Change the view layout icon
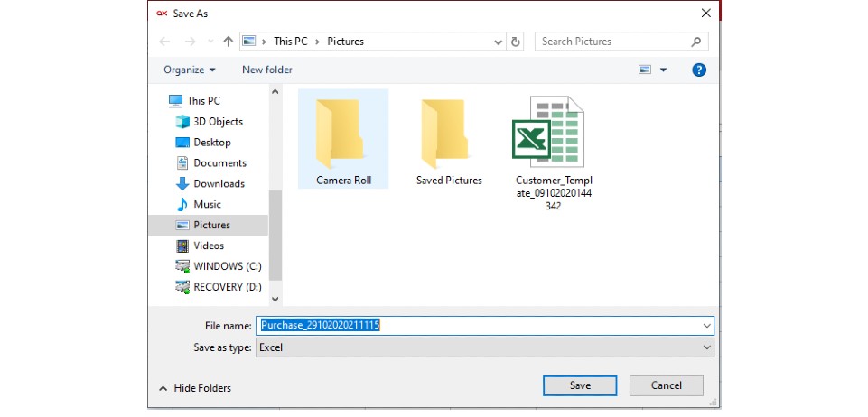 (644, 69)
